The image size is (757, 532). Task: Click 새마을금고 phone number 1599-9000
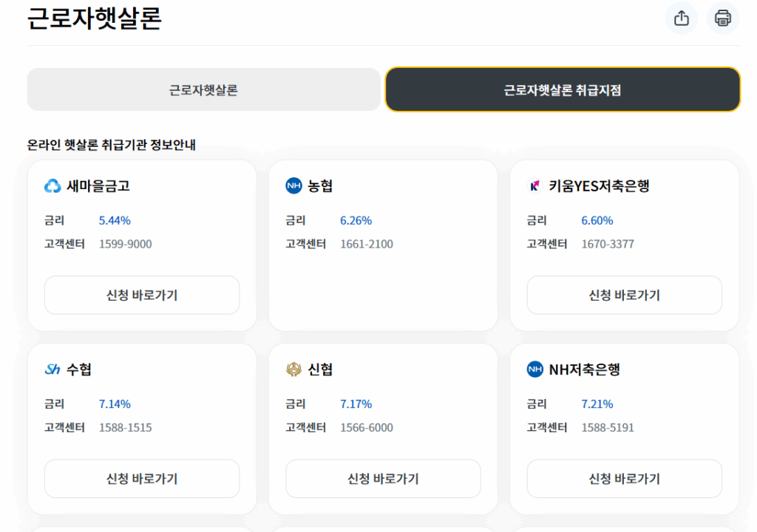coord(125,244)
